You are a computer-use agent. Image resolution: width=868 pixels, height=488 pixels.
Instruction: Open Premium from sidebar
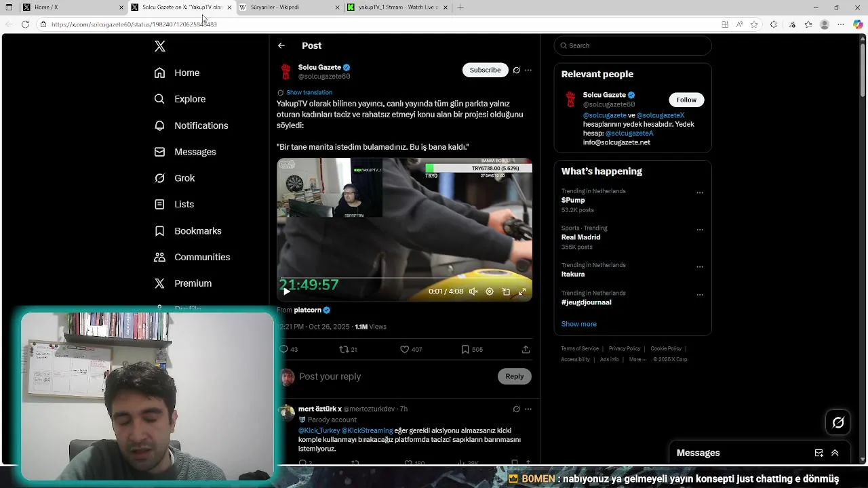pyautogui.click(x=183, y=283)
